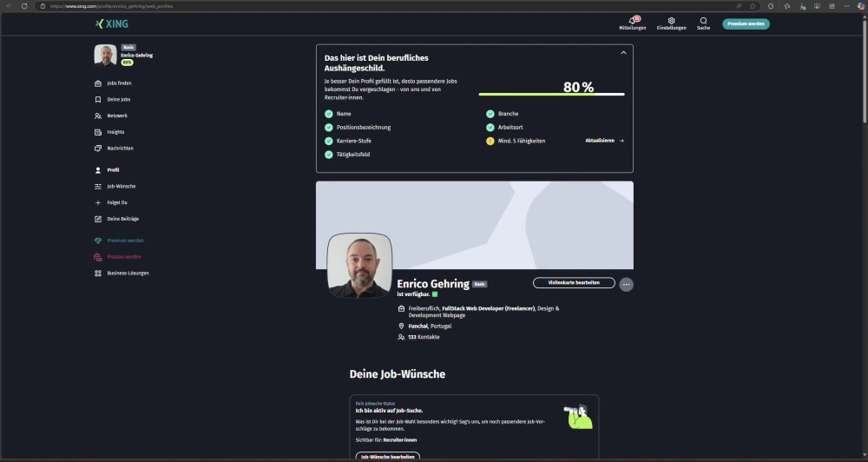Collapse the profile completion card
The height and width of the screenshot is (462, 868).
pos(623,53)
